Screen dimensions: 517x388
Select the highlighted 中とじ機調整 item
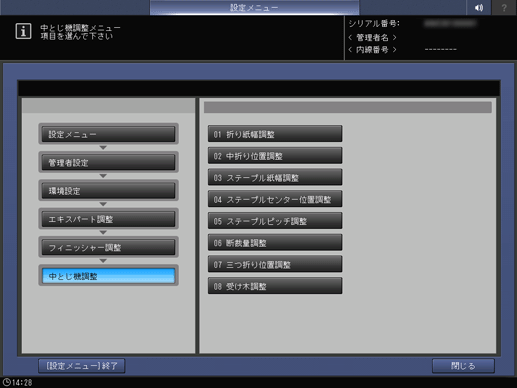coord(108,276)
